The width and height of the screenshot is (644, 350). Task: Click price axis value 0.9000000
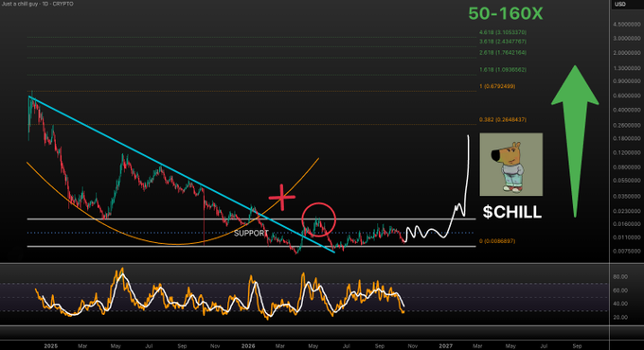pos(627,81)
